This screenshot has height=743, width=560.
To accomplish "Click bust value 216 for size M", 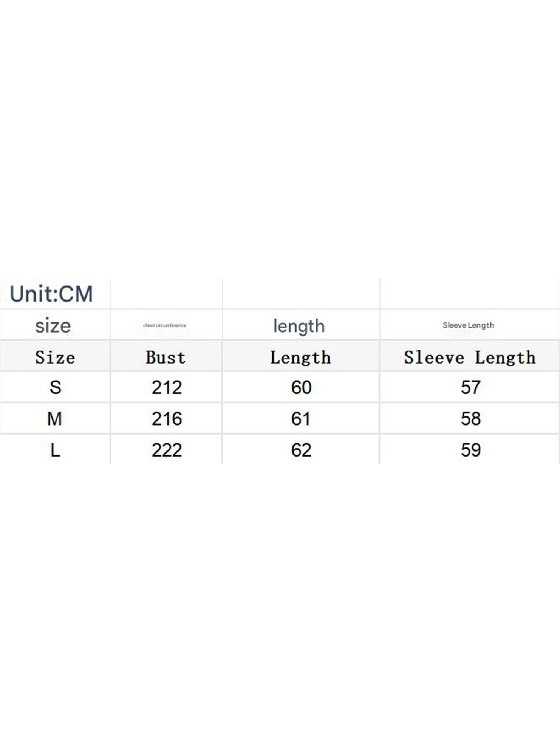I will tap(167, 419).
